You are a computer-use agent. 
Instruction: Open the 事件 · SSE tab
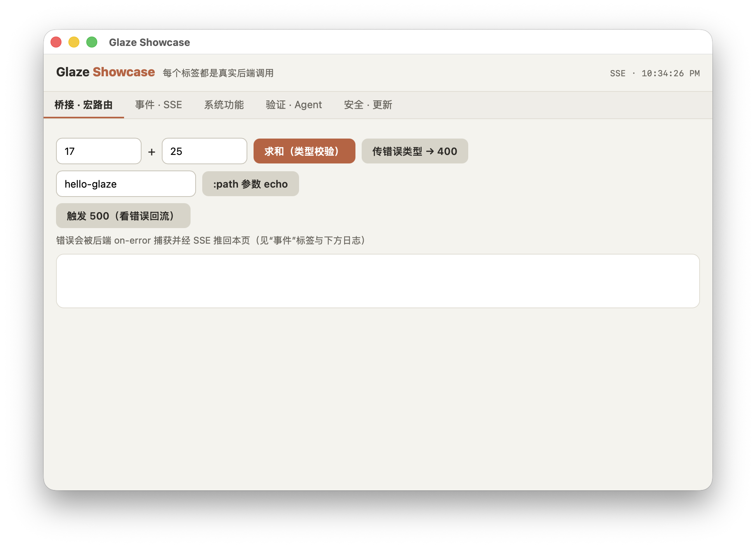click(158, 105)
